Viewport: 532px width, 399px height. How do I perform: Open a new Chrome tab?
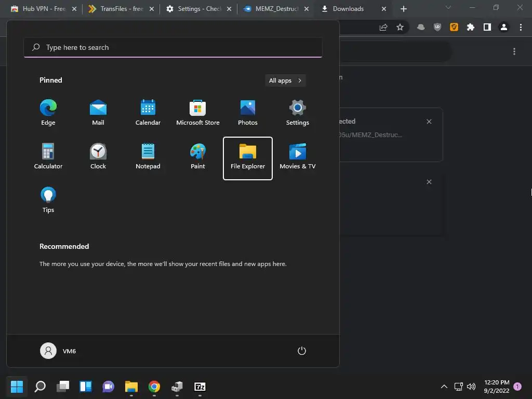pyautogui.click(x=403, y=9)
